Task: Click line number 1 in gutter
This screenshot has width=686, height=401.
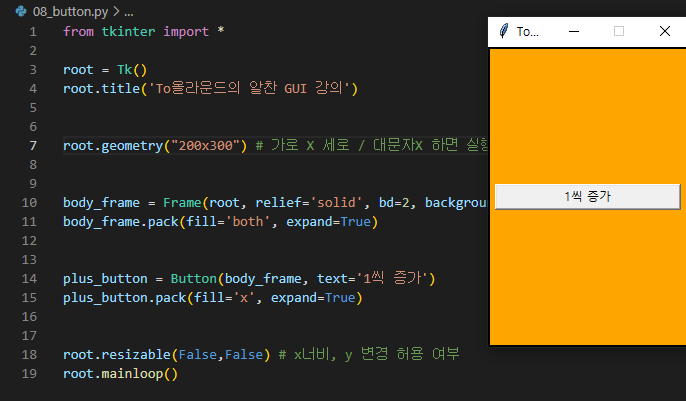Action: pyautogui.click(x=33, y=31)
